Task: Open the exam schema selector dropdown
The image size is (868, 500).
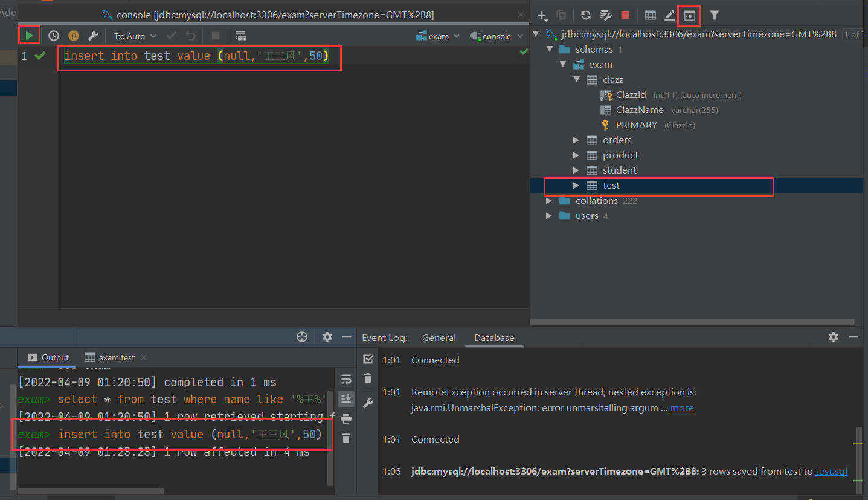Action: tap(438, 36)
